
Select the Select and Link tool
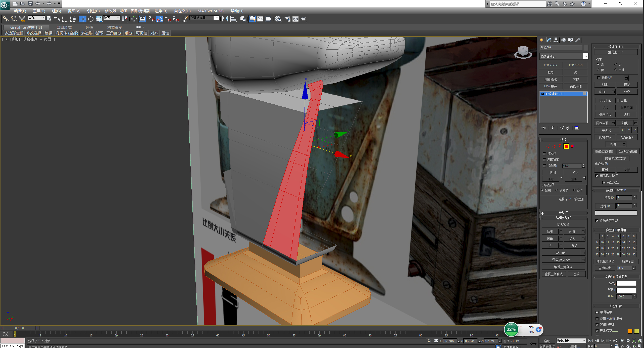pyautogui.click(x=6, y=19)
